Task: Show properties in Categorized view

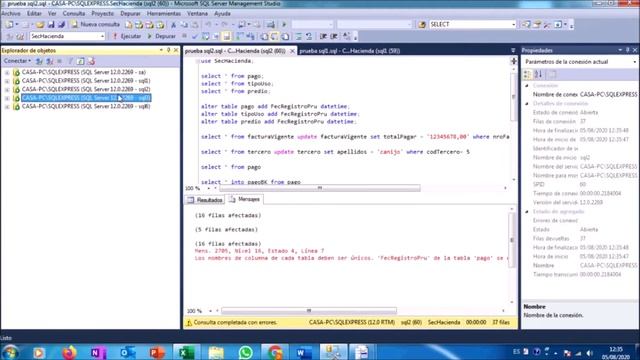Action: [x=527, y=74]
